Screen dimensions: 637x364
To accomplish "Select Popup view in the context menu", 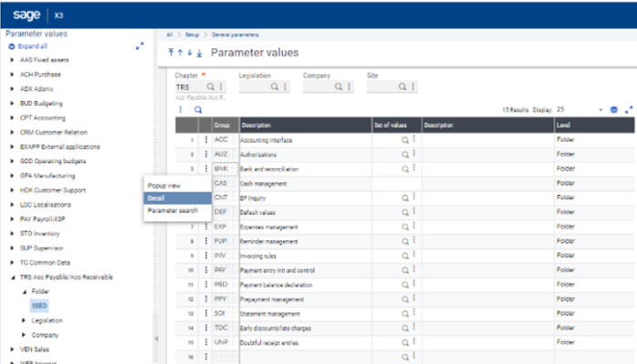I will [x=164, y=185].
